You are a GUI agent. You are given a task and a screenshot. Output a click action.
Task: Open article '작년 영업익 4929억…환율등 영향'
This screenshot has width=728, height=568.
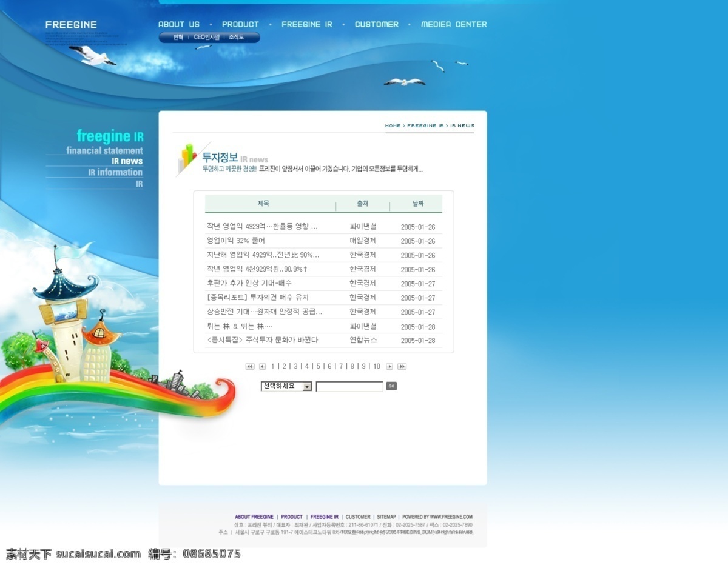pyautogui.click(x=262, y=227)
